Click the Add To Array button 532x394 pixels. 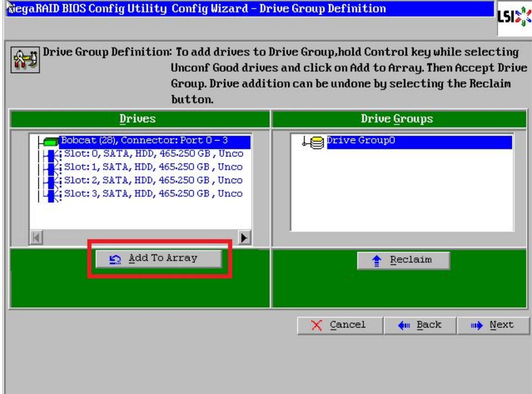159,259
